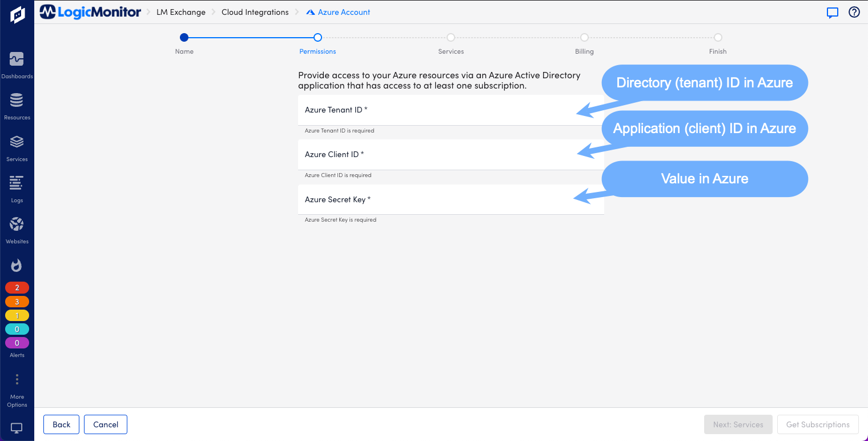Open the chat message icon
The height and width of the screenshot is (441, 868).
833,13
